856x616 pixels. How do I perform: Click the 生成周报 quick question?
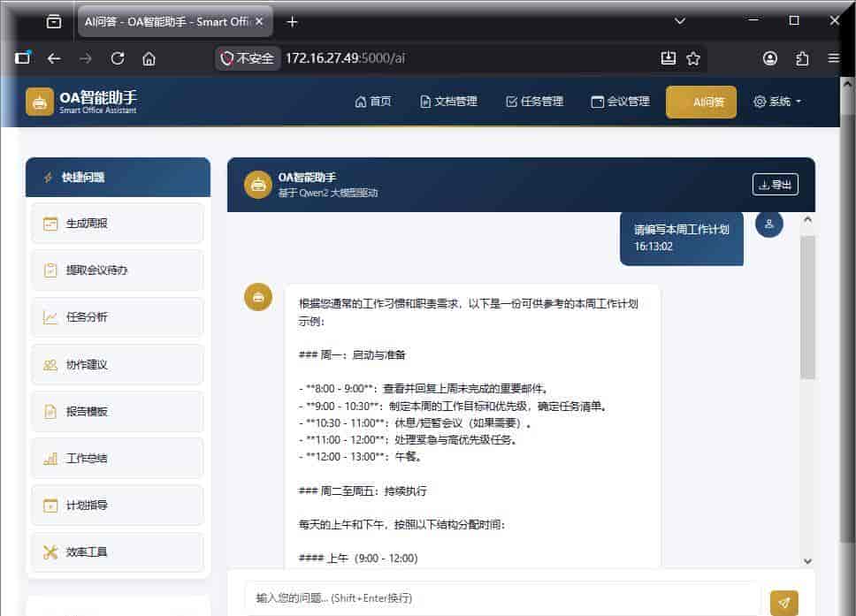point(118,224)
